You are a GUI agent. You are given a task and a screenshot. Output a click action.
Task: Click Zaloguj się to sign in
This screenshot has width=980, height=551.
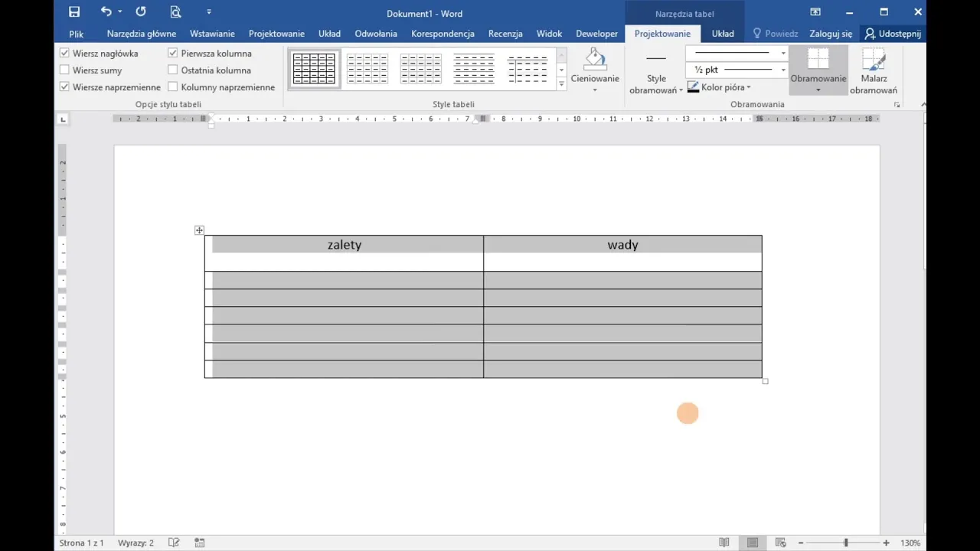(831, 34)
